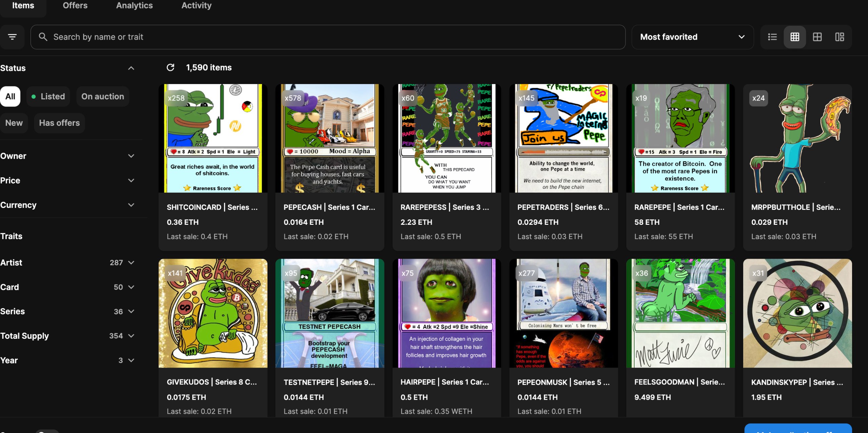This screenshot has height=433, width=868.
Task: Open the Offers tab
Action: 75,5
